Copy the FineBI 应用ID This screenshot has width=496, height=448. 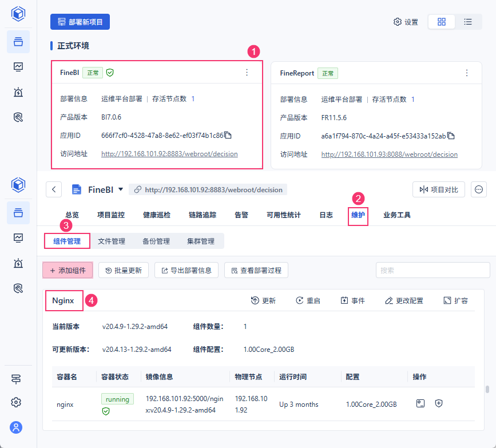[228, 136]
